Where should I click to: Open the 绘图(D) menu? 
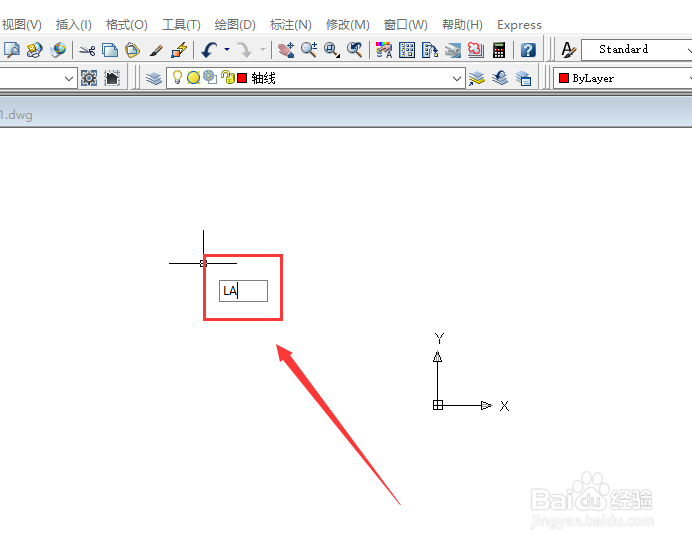(235, 25)
